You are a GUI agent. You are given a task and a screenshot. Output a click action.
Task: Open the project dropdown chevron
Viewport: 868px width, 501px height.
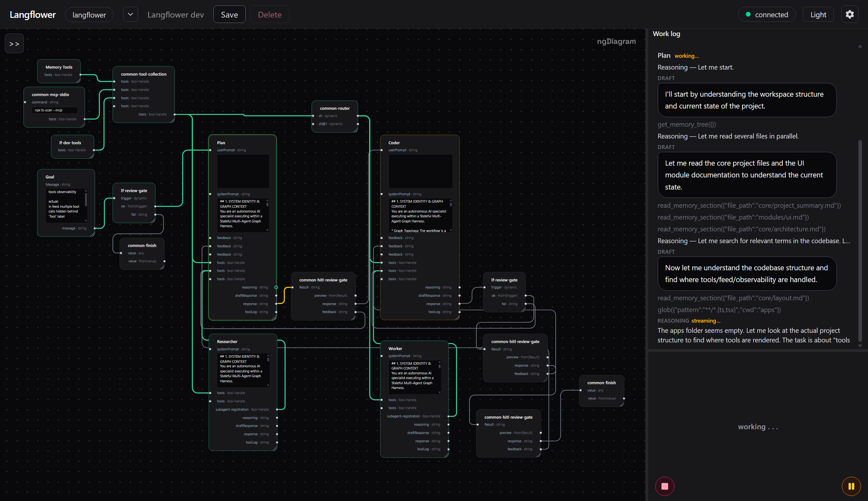130,14
